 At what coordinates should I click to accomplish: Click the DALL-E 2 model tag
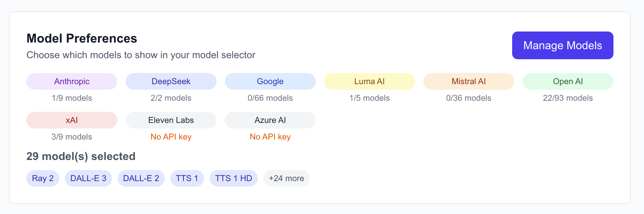click(141, 178)
